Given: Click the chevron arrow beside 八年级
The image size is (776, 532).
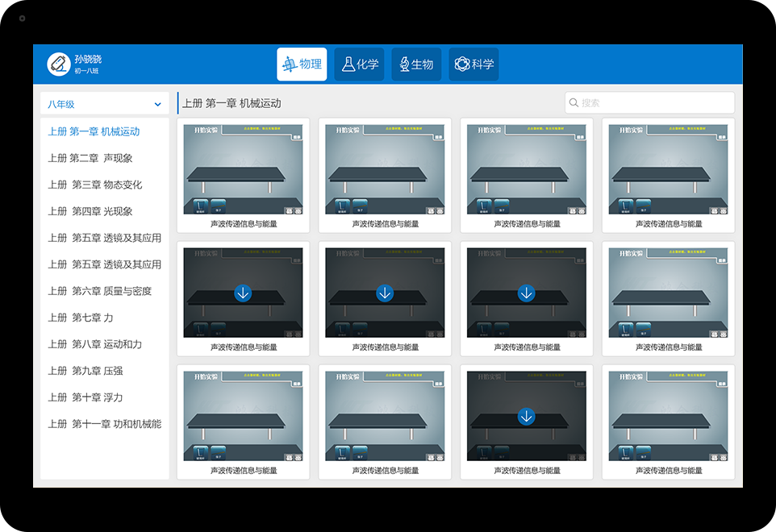Looking at the screenshot, I should pyautogui.click(x=157, y=105).
